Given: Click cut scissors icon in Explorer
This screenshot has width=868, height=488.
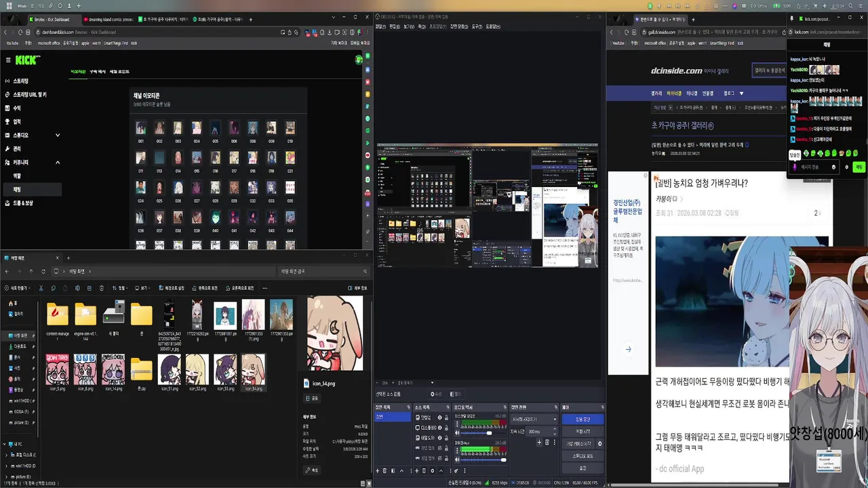Looking at the screenshot, I should click(x=41, y=288).
